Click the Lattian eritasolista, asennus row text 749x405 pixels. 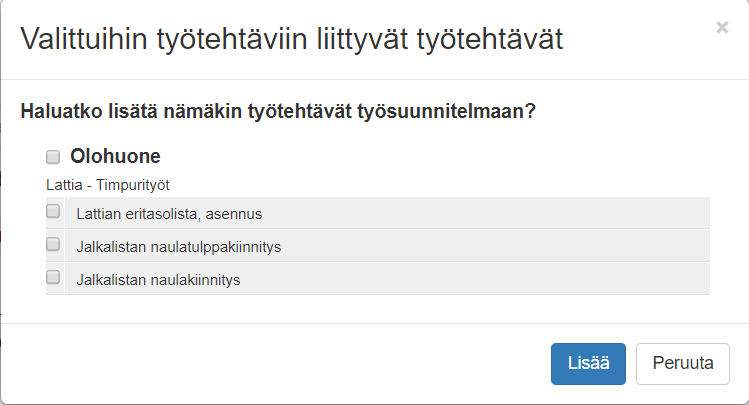(169, 213)
